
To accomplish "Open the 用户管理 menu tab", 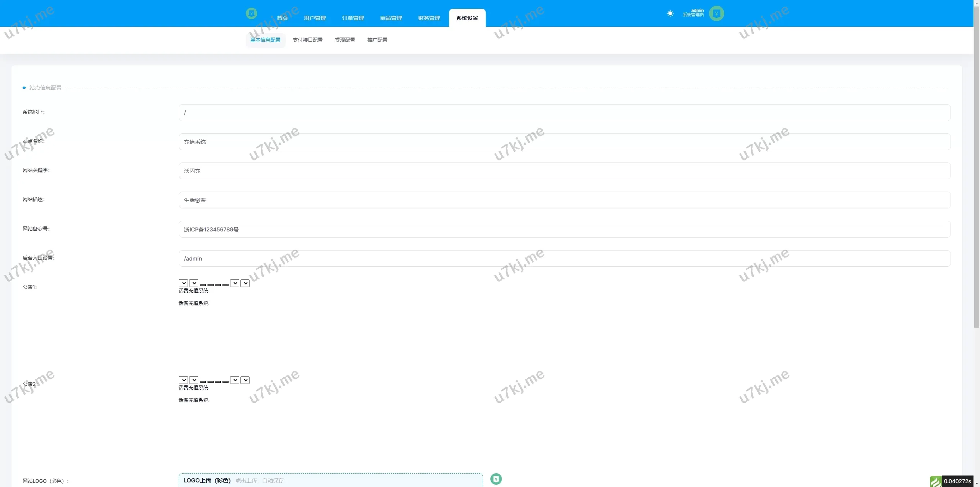I will pos(315,18).
